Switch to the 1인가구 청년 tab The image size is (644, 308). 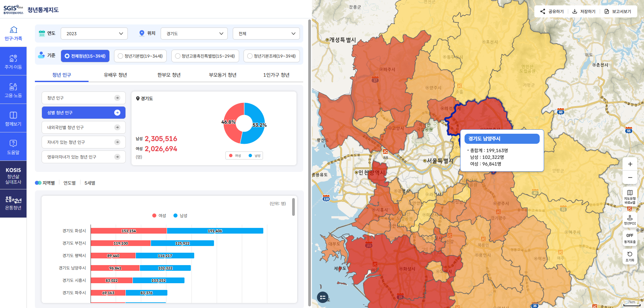click(x=276, y=75)
